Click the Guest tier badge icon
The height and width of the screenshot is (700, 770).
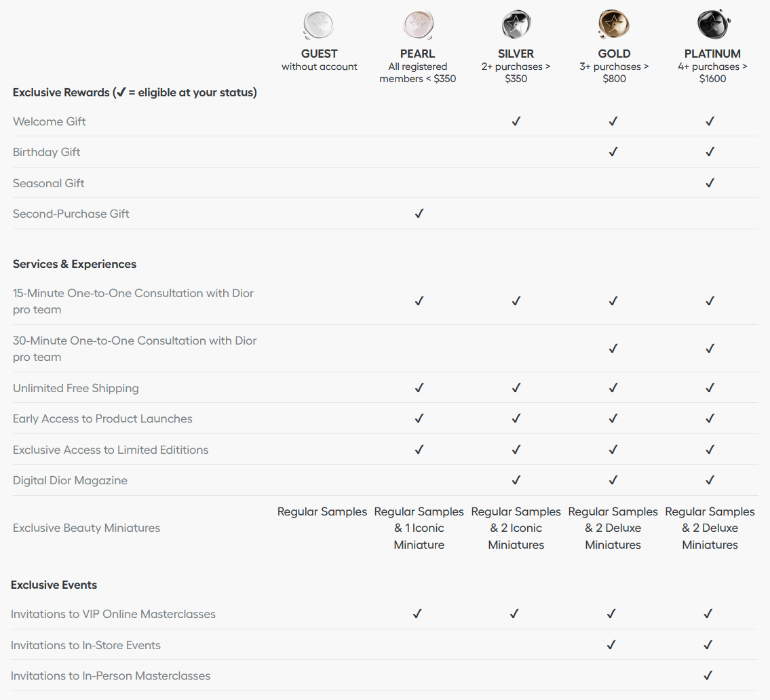coord(319,25)
